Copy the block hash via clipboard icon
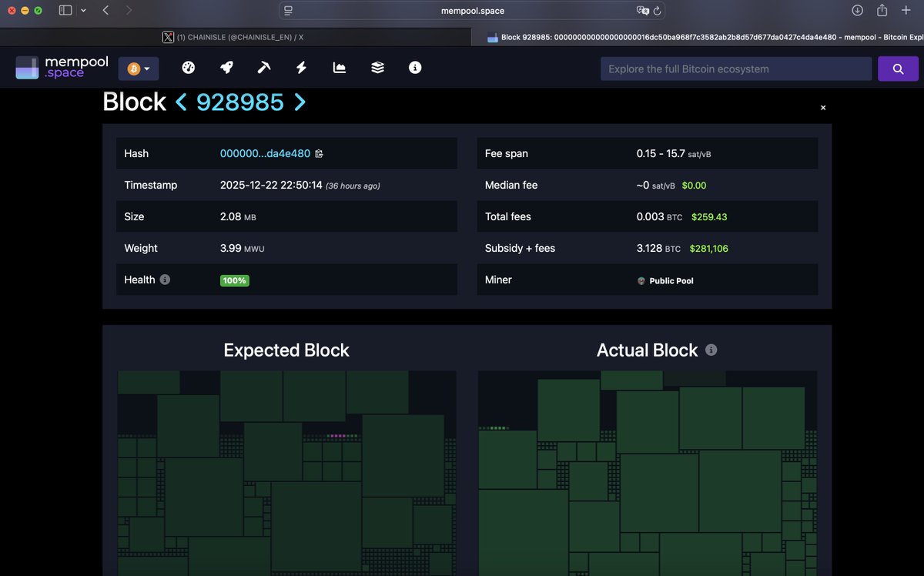Screen dimensions: 924x576 pyautogui.click(x=318, y=153)
